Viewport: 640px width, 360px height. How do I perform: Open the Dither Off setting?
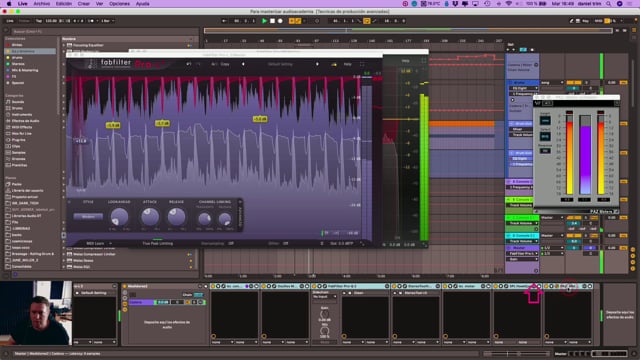(x=278, y=243)
